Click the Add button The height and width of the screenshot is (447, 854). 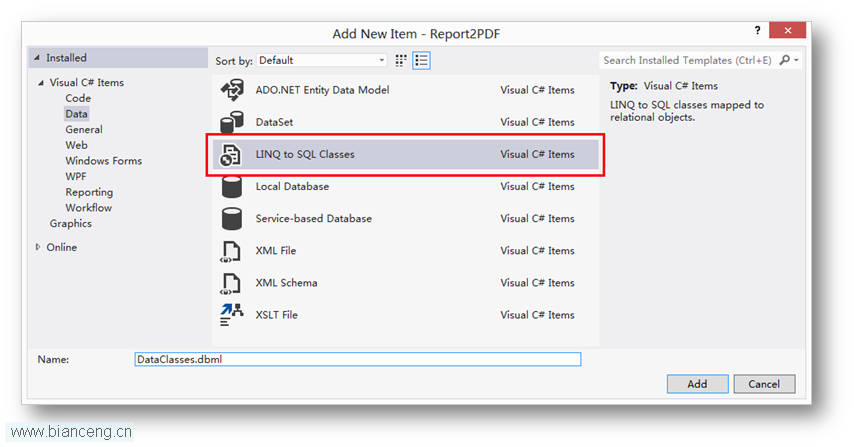697,384
